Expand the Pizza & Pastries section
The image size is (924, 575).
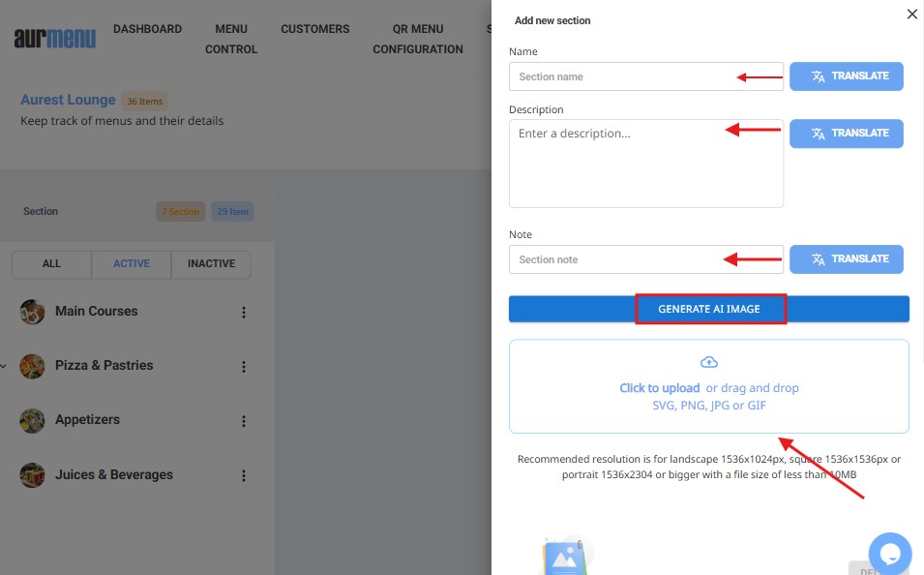pos(4,366)
